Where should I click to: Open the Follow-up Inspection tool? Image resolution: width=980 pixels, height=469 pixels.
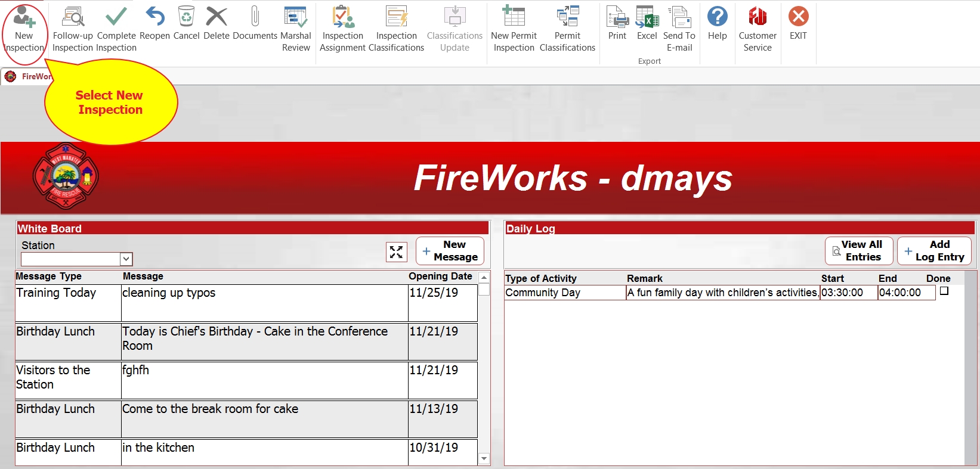coord(73,30)
